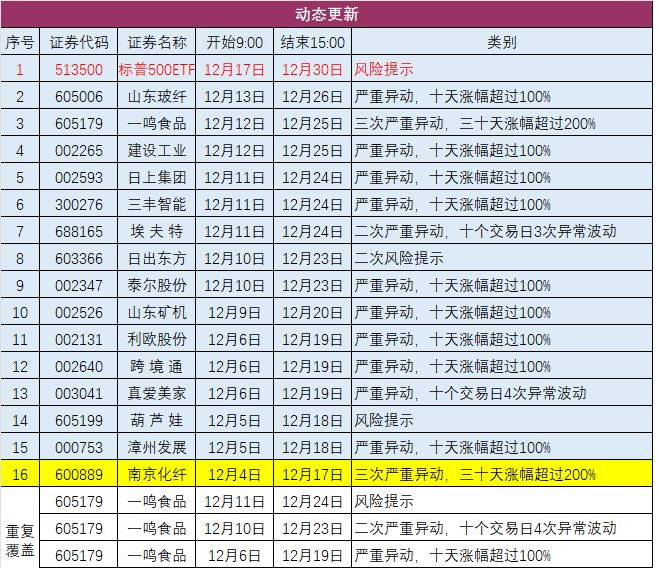Select 日出东方 name cell
The height and width of the screenshot is (568, 659).
coord(157,258)
